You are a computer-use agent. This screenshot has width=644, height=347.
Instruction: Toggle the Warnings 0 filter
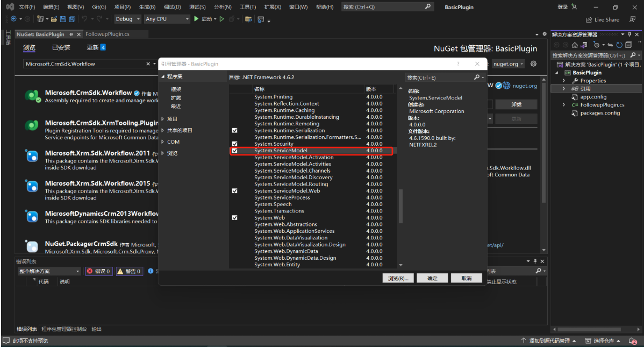(x=129, y=271)
